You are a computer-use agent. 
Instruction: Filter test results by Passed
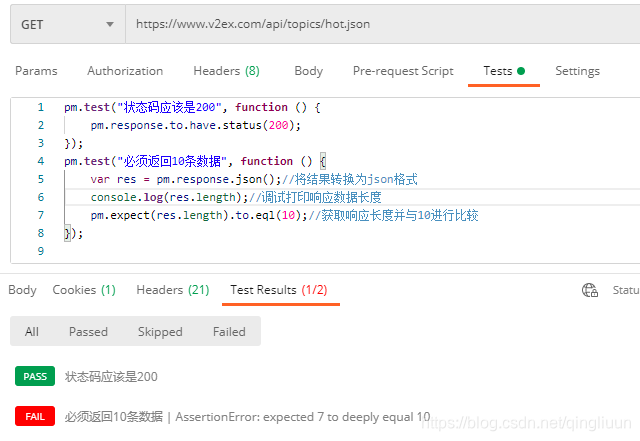(x=88, y=332)
